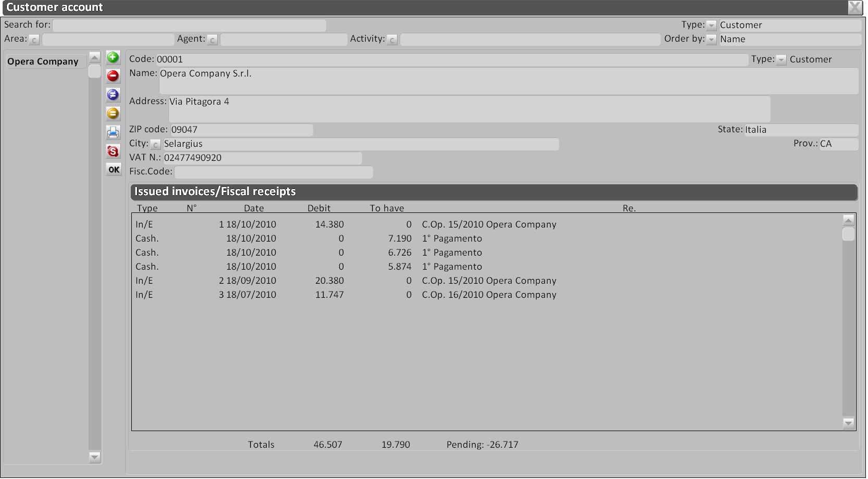Viewport: 868px width, 479px height.
Task: Print the customer account
Action: [113, 132]
